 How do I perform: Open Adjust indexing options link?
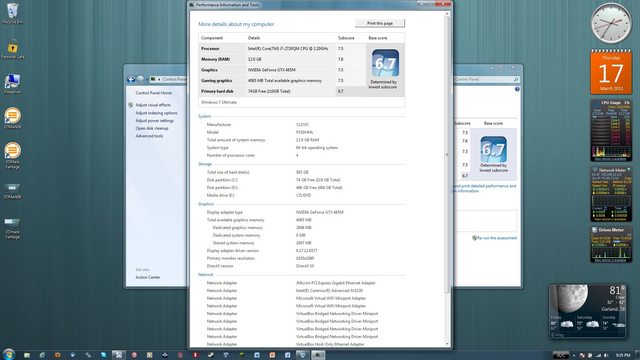(x=156, y=113)
